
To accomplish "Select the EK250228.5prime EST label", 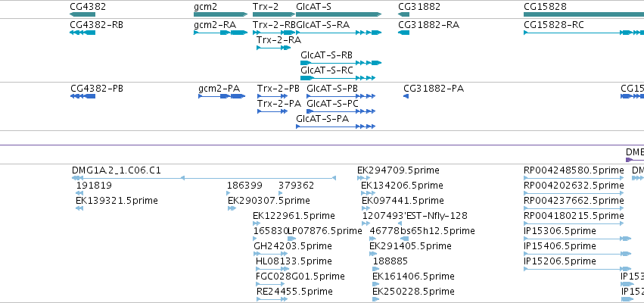I will 413,292.
